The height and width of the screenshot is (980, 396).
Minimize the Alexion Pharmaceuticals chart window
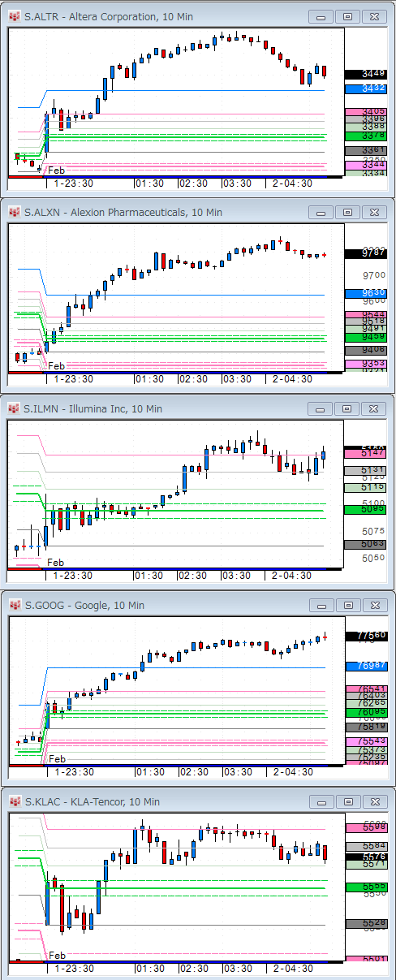pos(322,213)
